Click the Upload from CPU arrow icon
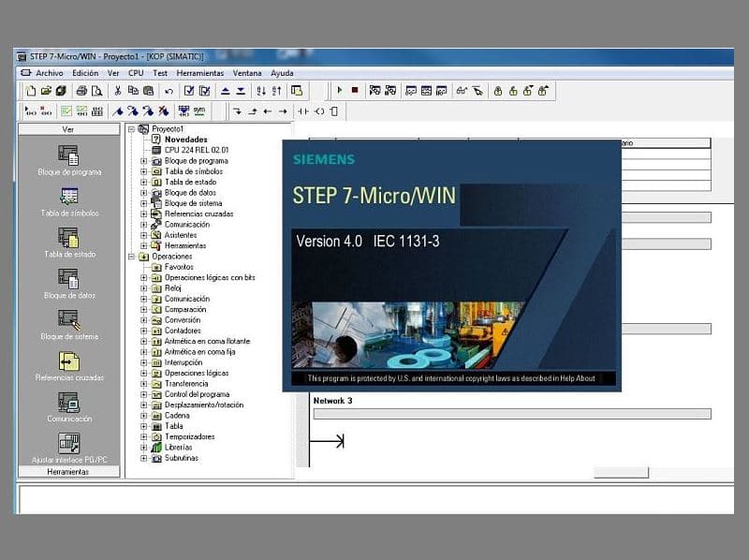 226,90
